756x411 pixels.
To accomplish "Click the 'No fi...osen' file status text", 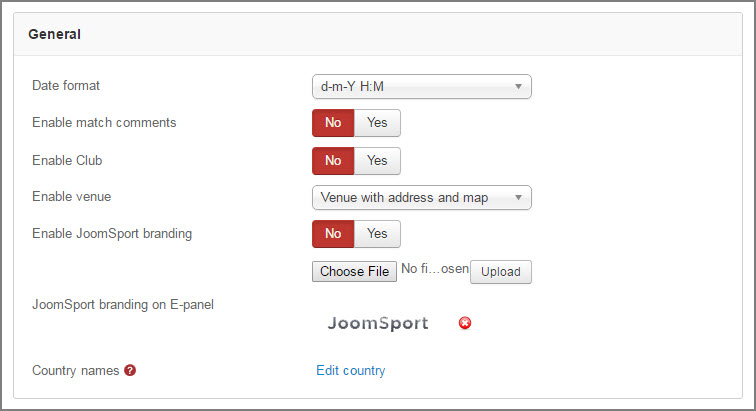I will 435,269.
